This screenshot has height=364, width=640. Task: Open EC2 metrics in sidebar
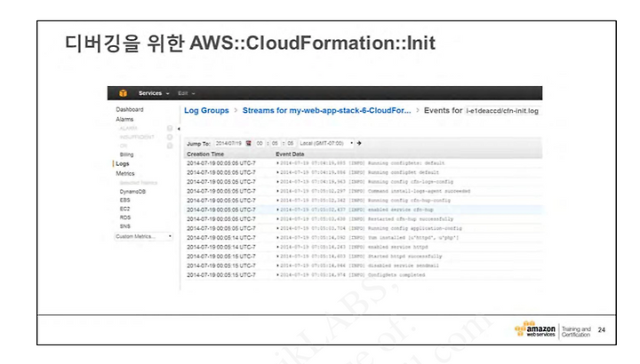125,209
